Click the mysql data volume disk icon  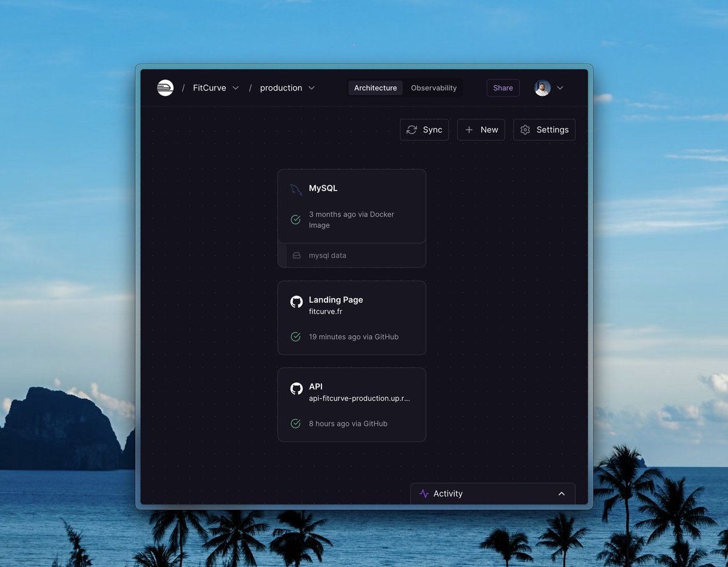[x=297, y=256]
